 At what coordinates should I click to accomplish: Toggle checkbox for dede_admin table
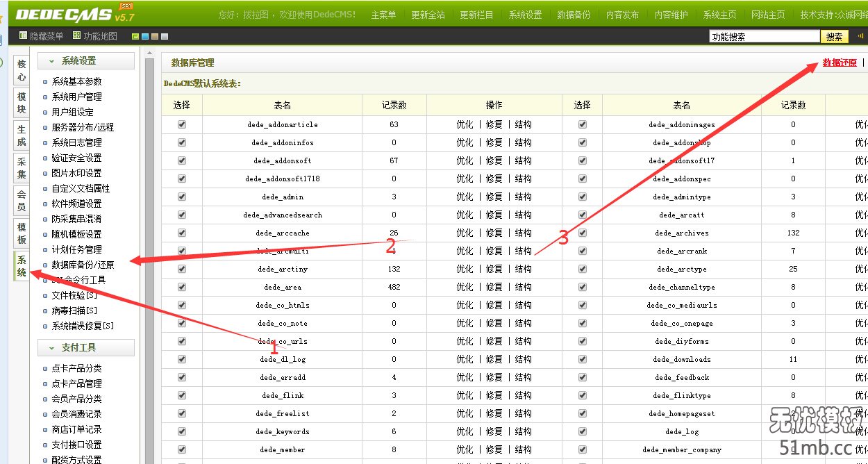(182, 197)
